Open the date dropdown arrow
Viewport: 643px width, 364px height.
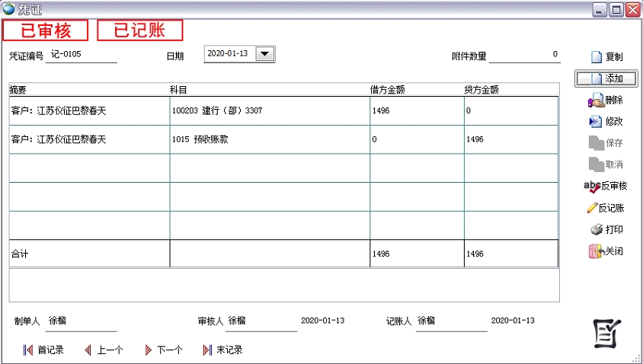(264, 54)
